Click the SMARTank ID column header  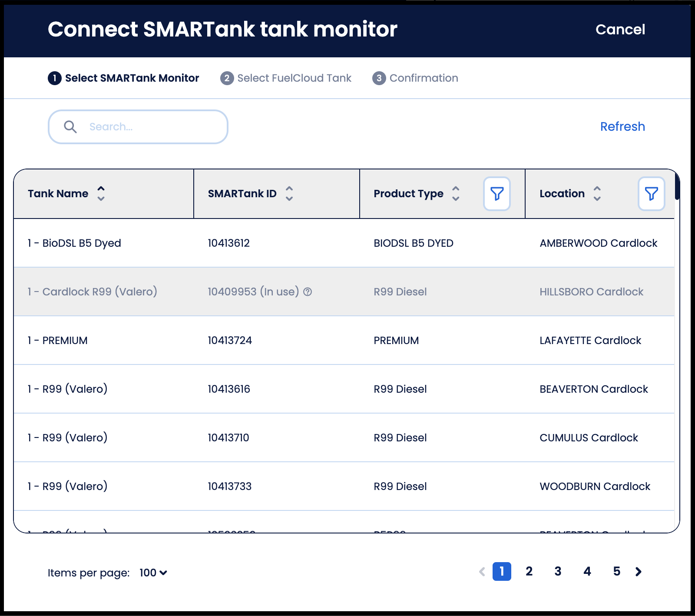click(277, 194)
